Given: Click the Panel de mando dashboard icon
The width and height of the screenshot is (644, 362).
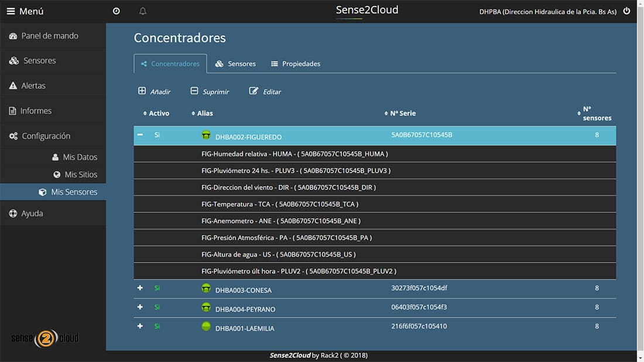Looking at the screenshot, I should (13, 36).
